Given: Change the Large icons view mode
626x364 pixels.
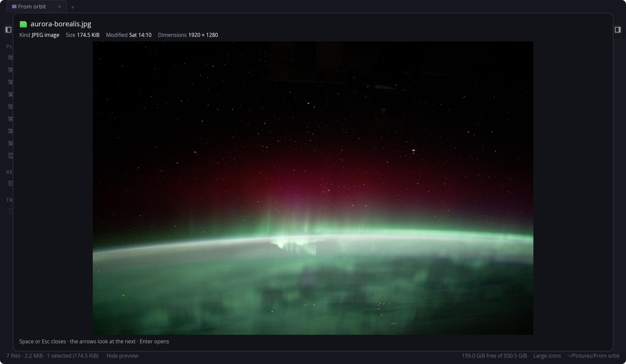Looking at the screenshot, I should point(547,356).
